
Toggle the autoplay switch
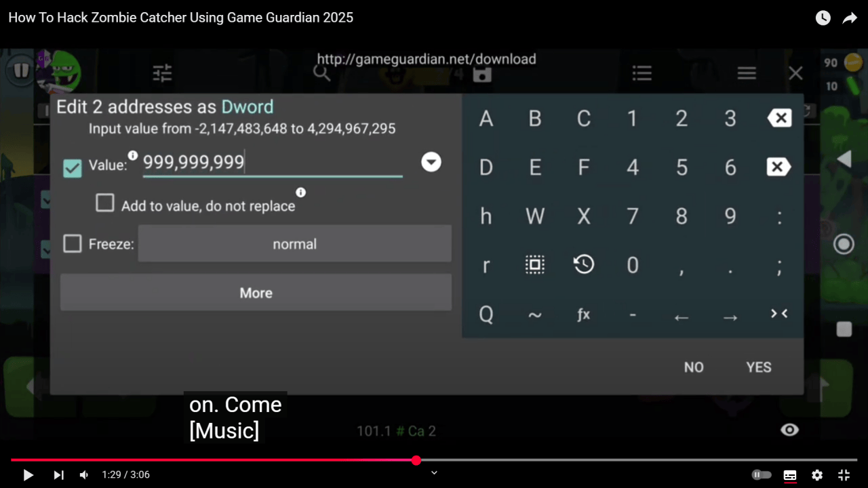[762, 475]
